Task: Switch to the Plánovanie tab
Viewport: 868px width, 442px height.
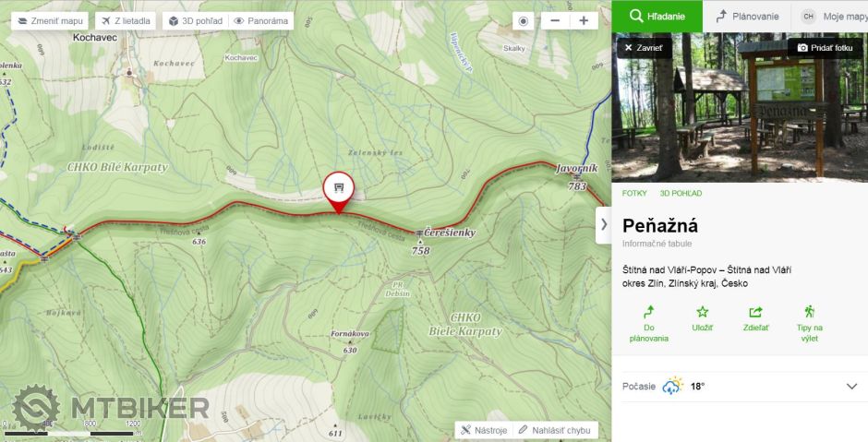Action: (x=747, y=16)
